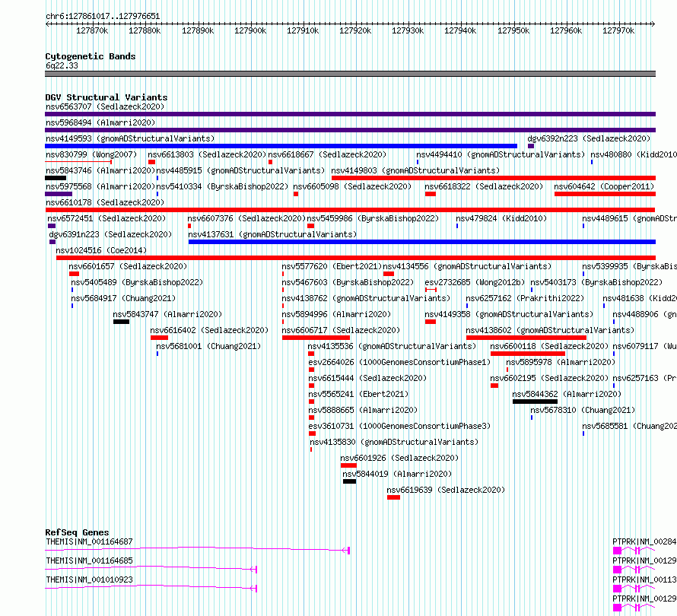Open the nsv5684917 (Chuang2021) variant
Viewport: 677px width, 616px height.
coord(123,298)
